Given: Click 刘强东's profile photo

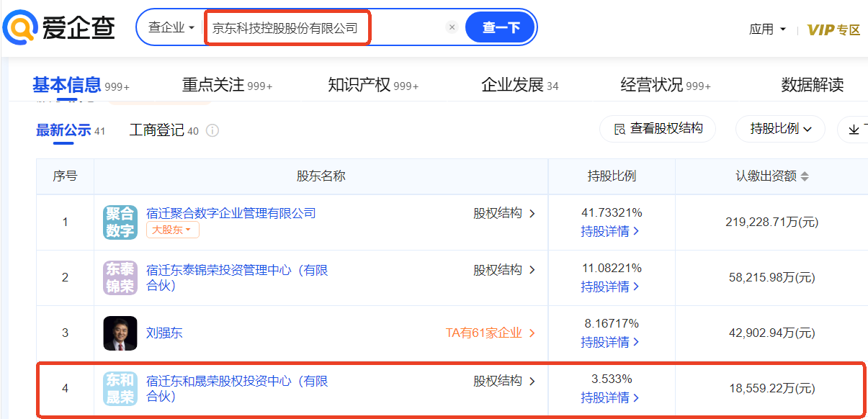Looking at the screenshot, I should coord(120,333).
